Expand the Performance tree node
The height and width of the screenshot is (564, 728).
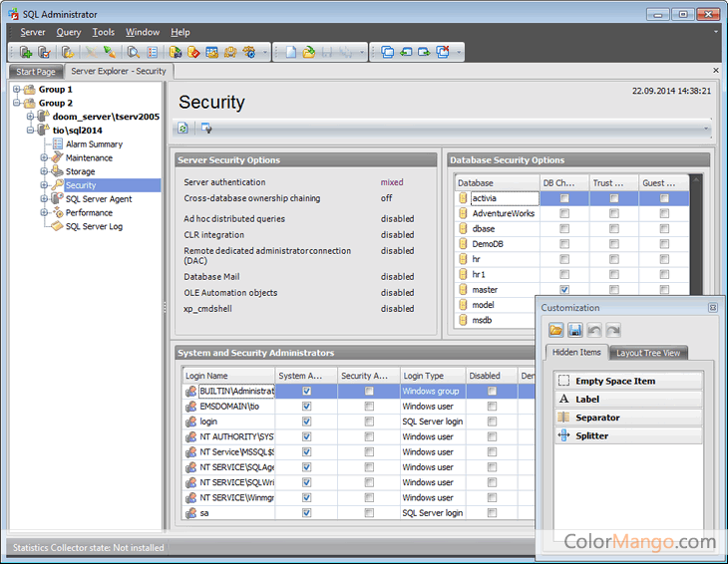pyautogui.click(x=44, y=212)
